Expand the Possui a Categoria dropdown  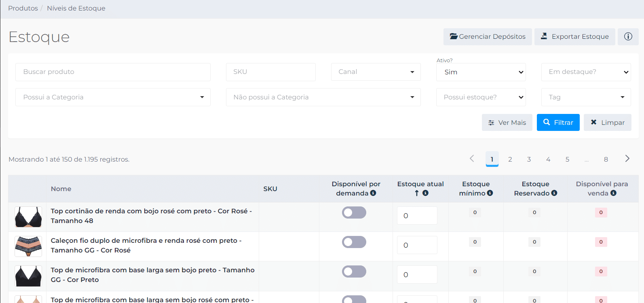tap(113, 97)
